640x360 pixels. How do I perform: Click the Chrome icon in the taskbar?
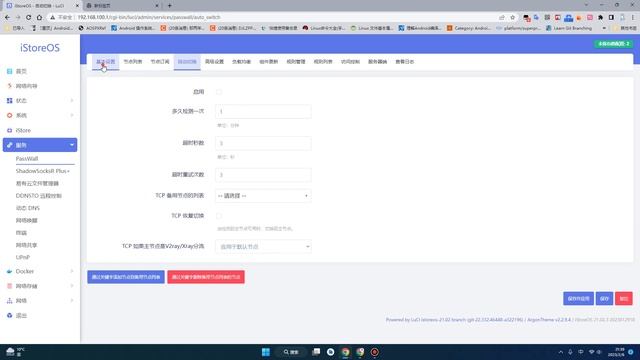(x=345, y=352)
